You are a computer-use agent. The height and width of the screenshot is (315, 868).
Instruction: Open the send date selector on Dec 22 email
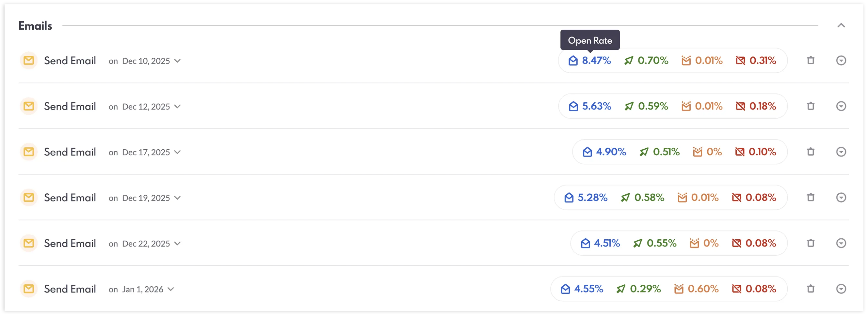tap(178, 244)
